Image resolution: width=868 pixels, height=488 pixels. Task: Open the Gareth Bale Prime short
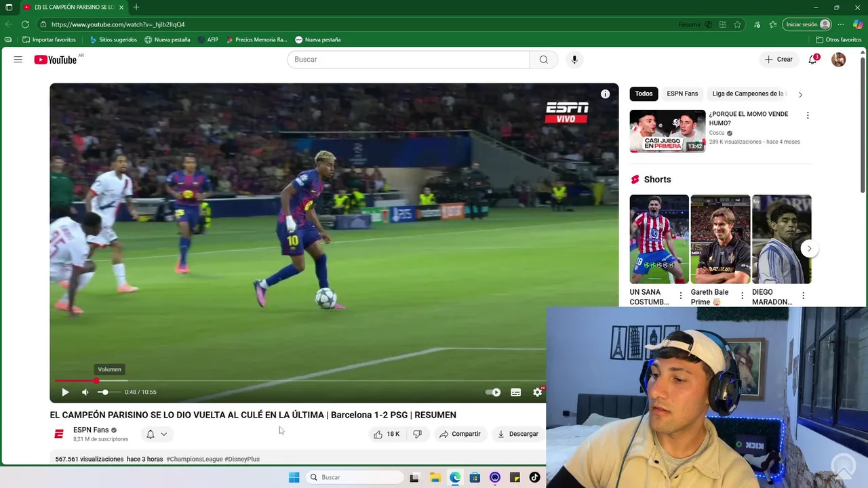[x=720, y=239]
